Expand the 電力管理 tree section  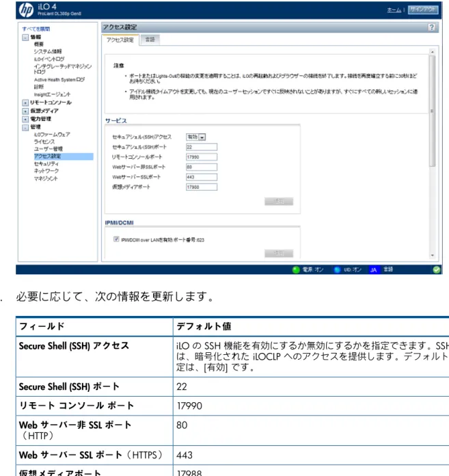[x=25, y=119]
